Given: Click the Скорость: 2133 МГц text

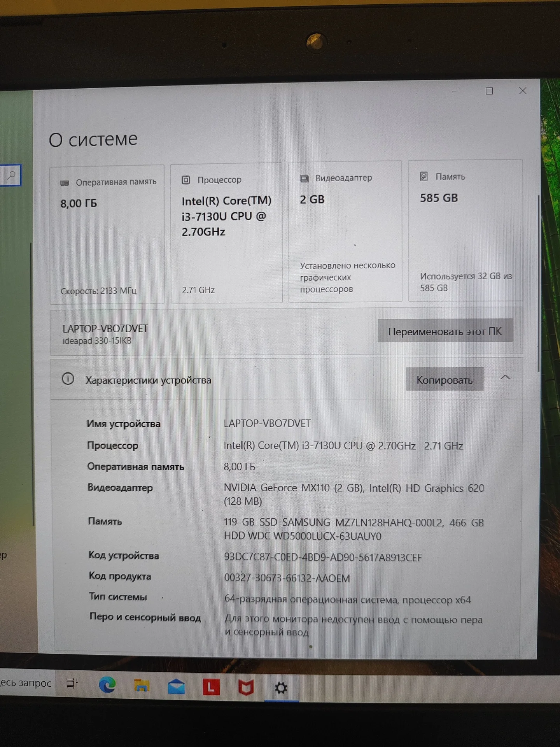Looking at the screenshot, I should point(98,291).
